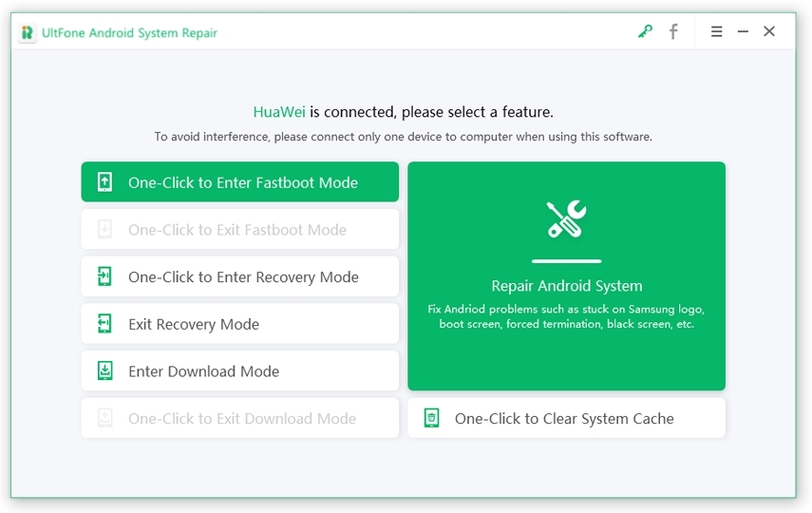Click the Clear System Cache trash icon
The width and height of the screenshot is (812, 513).
tap(431, 418)
